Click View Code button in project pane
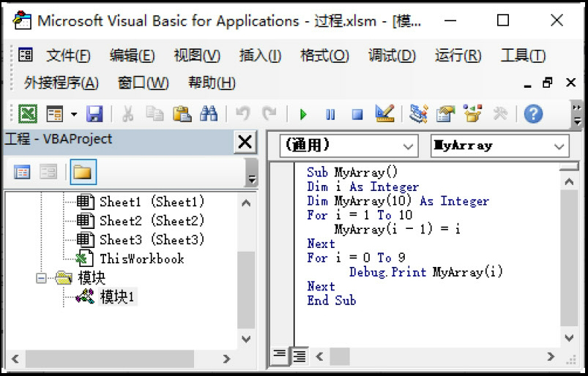 point(23,172)
